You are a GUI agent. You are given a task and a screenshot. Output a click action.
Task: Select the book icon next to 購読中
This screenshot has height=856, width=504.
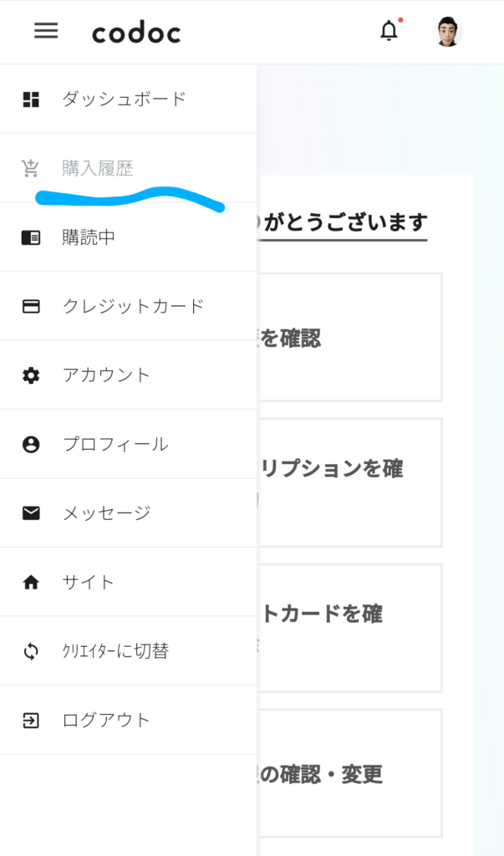(x=31, y=237)
